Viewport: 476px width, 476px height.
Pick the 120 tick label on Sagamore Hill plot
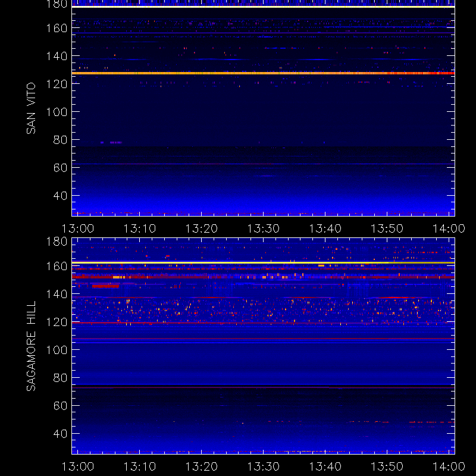pyautogui.click(x=57, y=322)
